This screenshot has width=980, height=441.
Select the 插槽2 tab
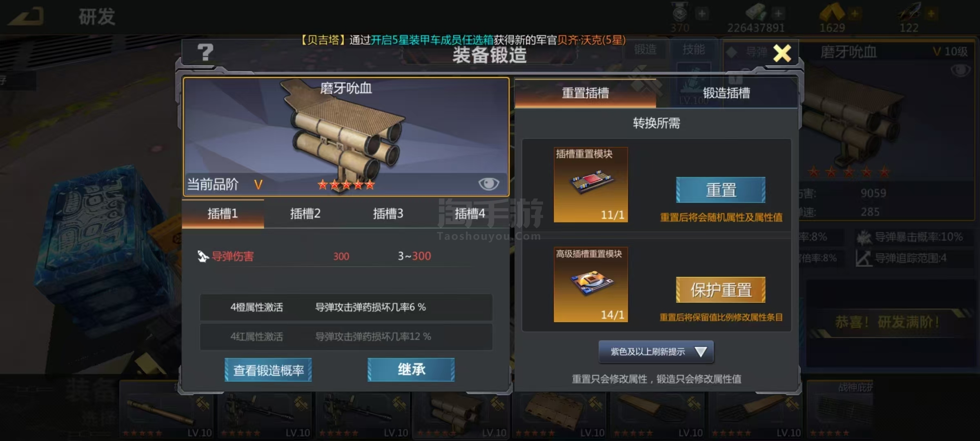point(305,213)
